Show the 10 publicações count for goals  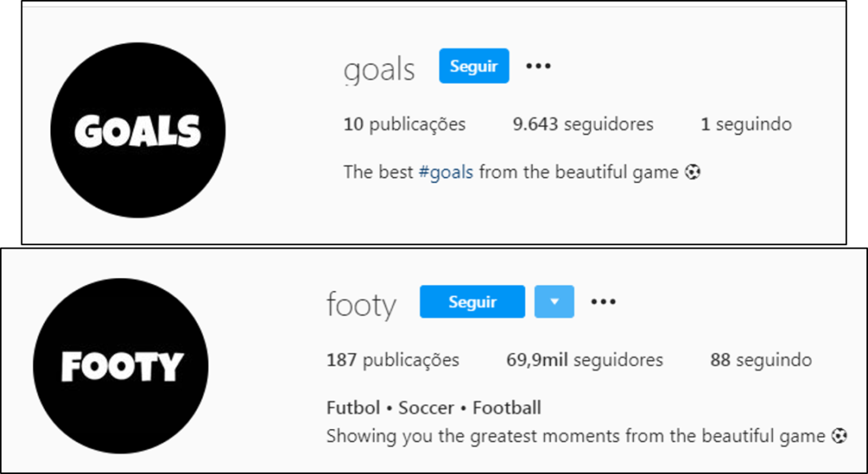pyautogui.click(x=404, y=125)
